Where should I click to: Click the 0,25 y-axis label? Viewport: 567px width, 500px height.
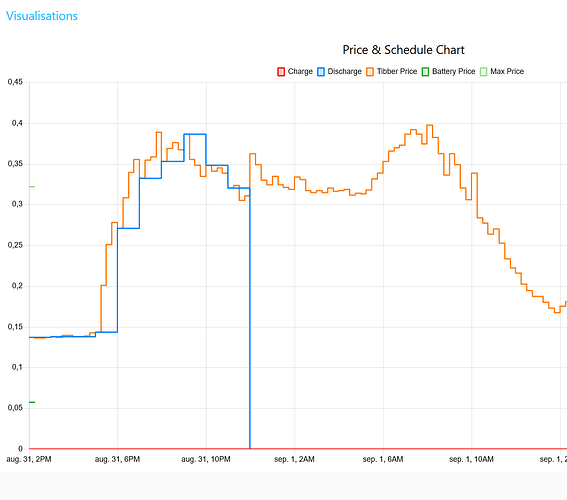pos(15,245)
